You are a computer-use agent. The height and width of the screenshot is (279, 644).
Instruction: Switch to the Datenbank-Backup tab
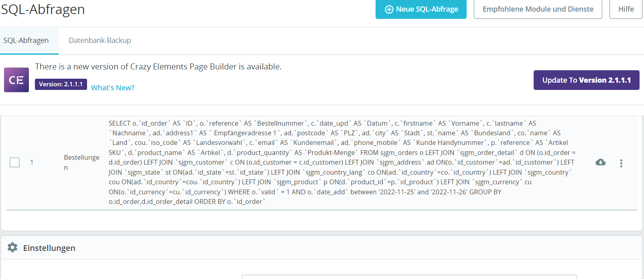click(x=100, y=41)
